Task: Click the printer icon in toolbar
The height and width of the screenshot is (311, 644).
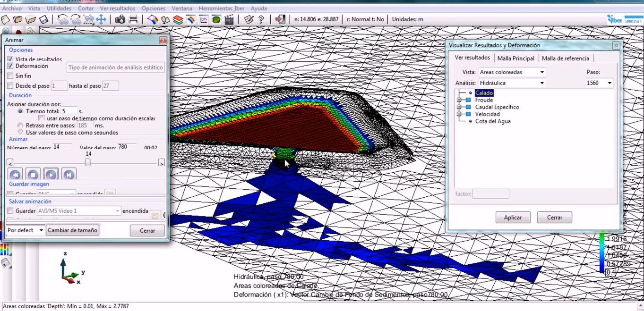Action: (134, 19)
